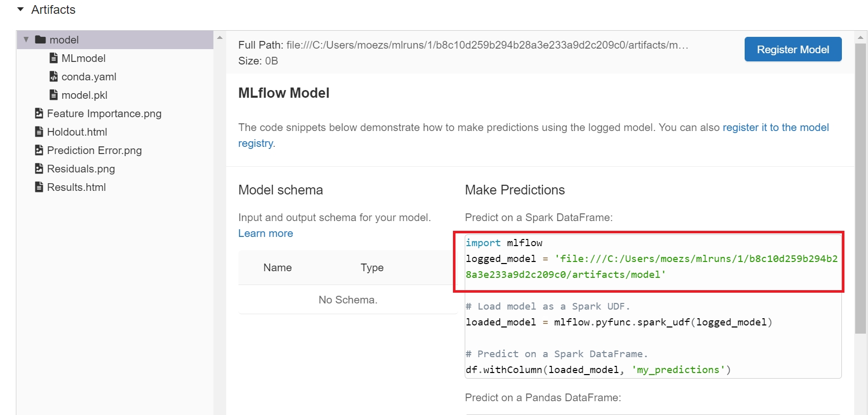Open the 'register it to the model registry' link
This screenshot has height=415, width=868.
(x=775, y=127)
